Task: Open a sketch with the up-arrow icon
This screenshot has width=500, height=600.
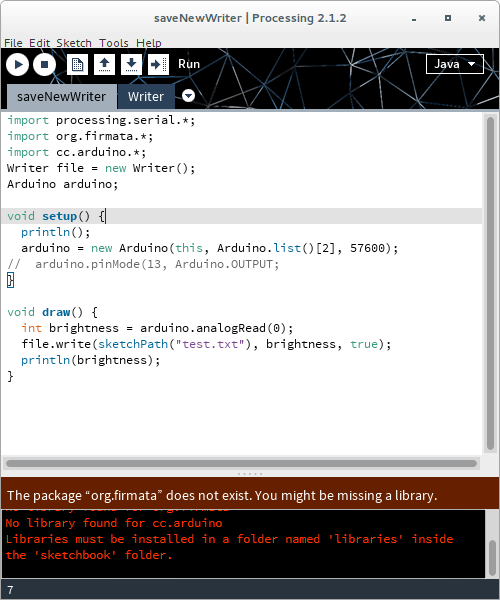Action: (104, 64)
